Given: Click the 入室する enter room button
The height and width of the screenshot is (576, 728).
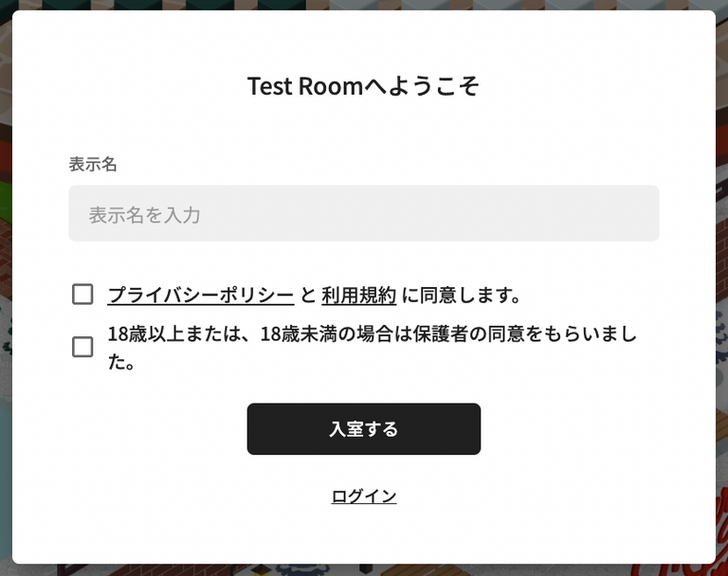Looking at the screenshot, I should click(x=364, y=429).
